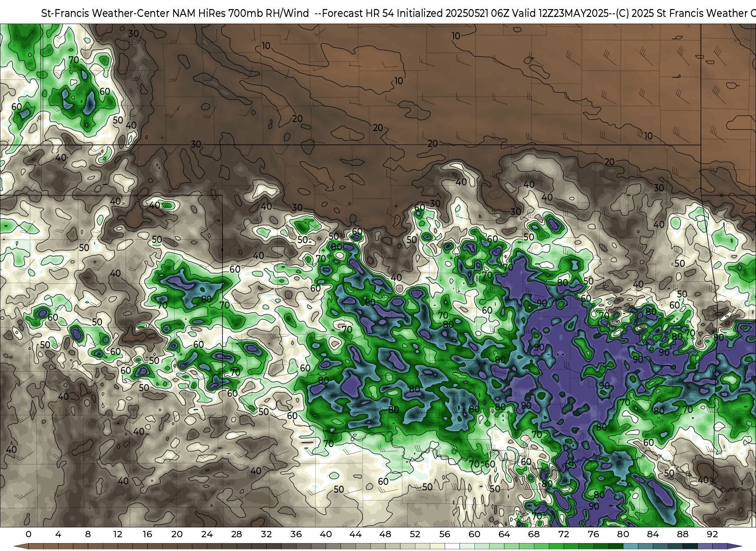Select the cream swatch just left of tick 56
Image resolution: width=756 pixels, height=551 pixels.
pyautogui.click(x=437, y=546)
